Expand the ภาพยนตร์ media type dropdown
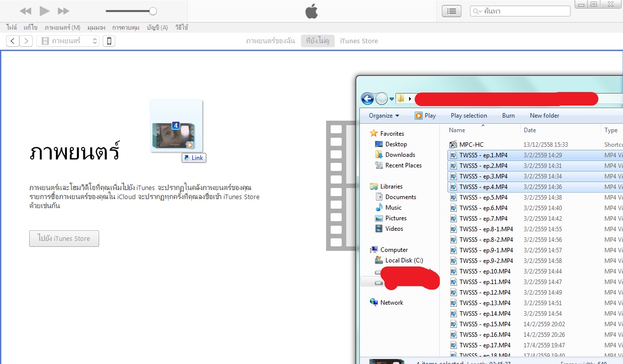 [68, 41]
